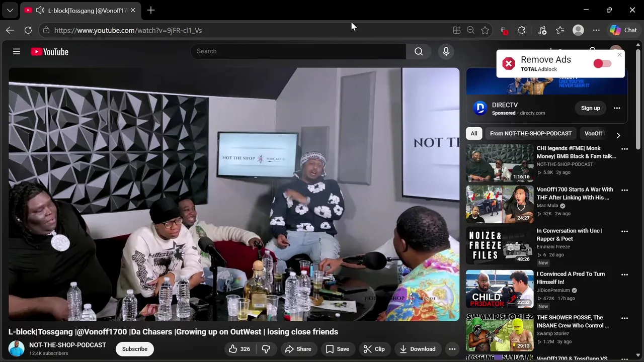This screenshot has height=362, width=644.
Task: Toggle the Remove Ads switch
Action: pyautogui.click(x=602, y=63)
